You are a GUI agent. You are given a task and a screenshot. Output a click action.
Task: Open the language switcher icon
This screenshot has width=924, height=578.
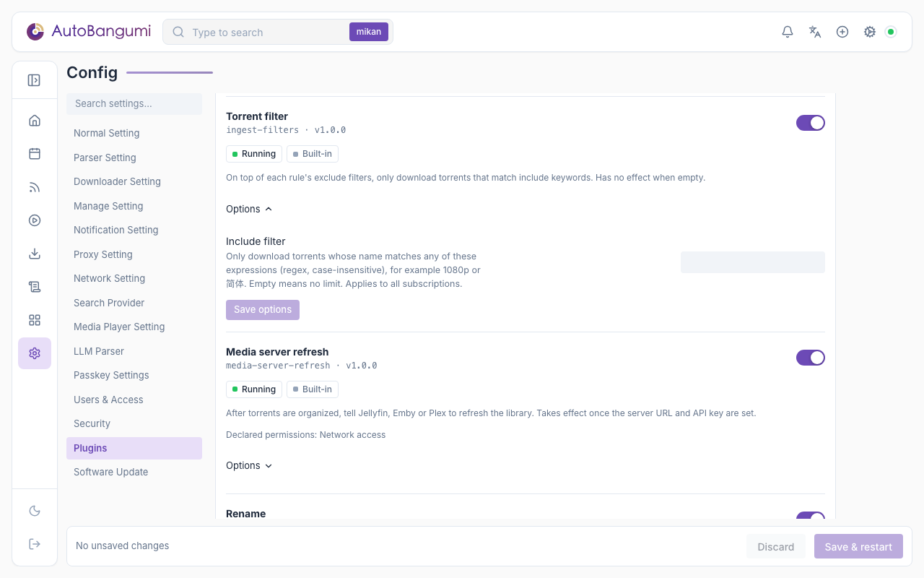tap(815, 32)
